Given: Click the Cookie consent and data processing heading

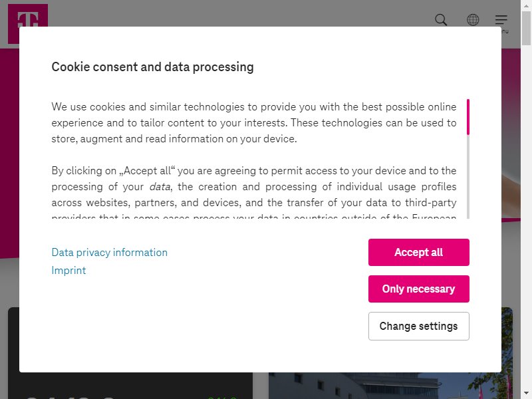Looking at the screenshot, I should click(153, 67).
